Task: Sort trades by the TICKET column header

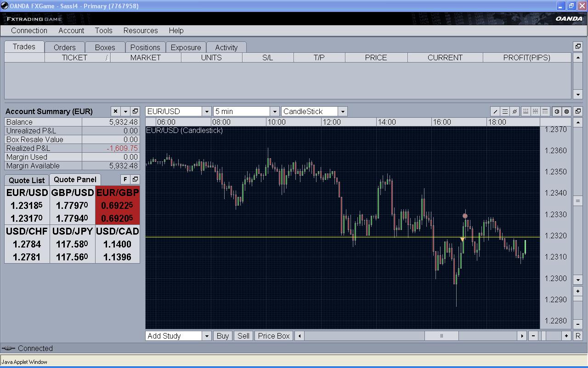Action: click(77, 57)
